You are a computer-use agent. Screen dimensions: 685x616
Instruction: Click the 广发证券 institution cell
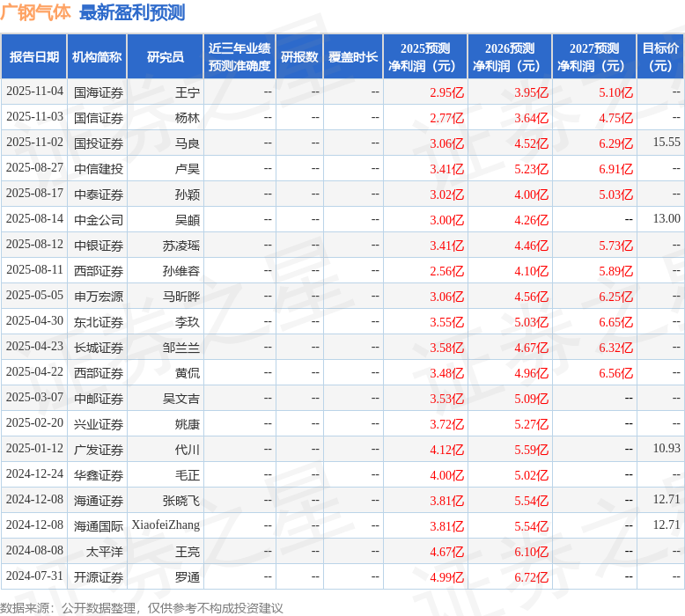99,450
